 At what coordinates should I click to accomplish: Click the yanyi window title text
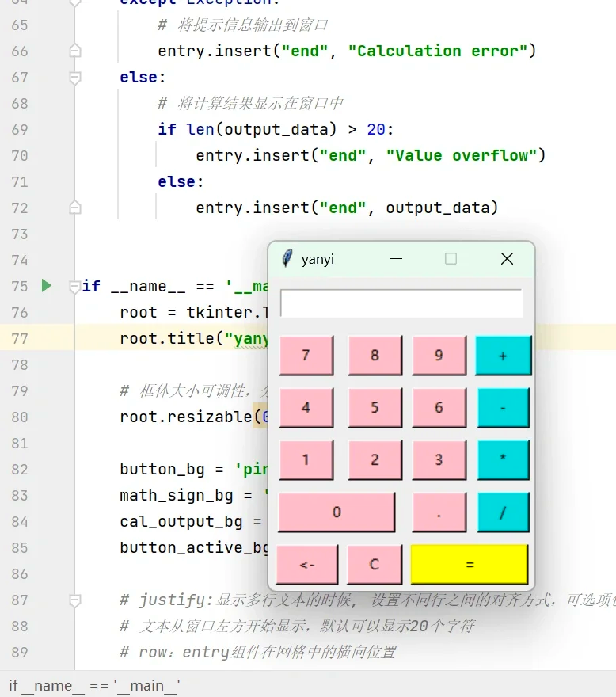pyautogui.click(x=318, y=259)
